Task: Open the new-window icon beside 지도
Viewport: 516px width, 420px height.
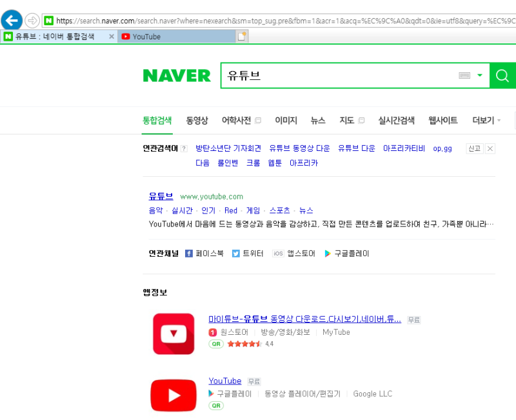Action: coord(361,121)
